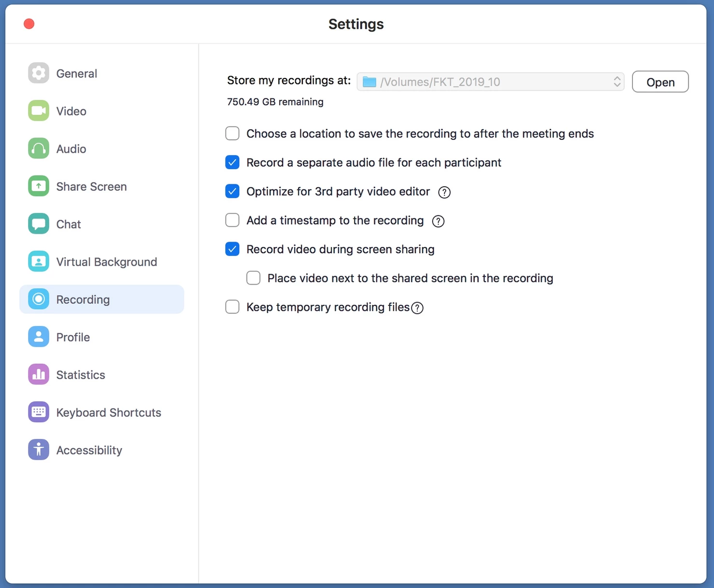
Task: Click the Accessibility figure icon
Action: [x=39, y=450]
